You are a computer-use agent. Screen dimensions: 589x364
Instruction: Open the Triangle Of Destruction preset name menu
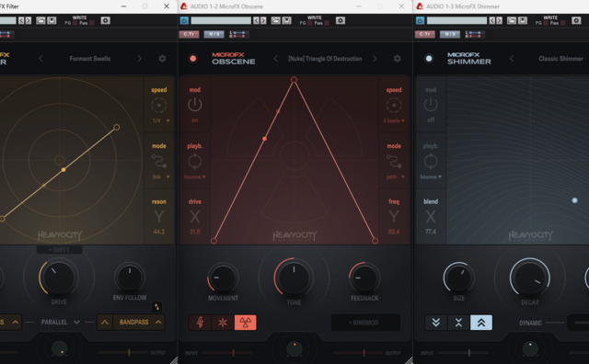coord(325,59)
